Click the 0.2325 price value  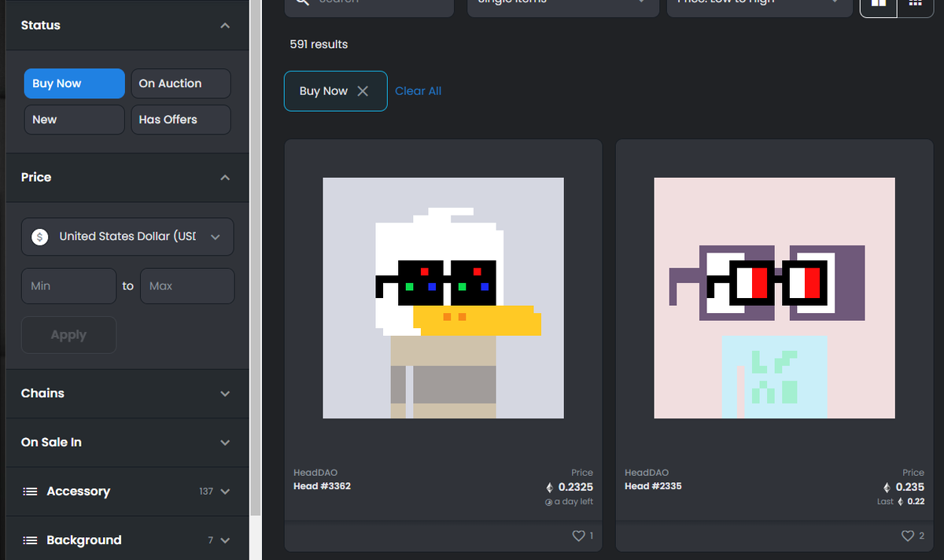pos(576,488)
